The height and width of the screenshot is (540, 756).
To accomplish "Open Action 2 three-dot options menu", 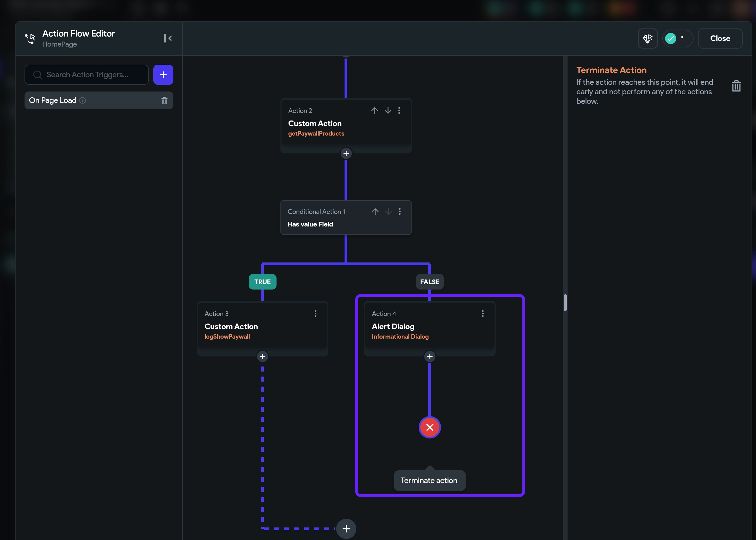I will tap(399, 111).
